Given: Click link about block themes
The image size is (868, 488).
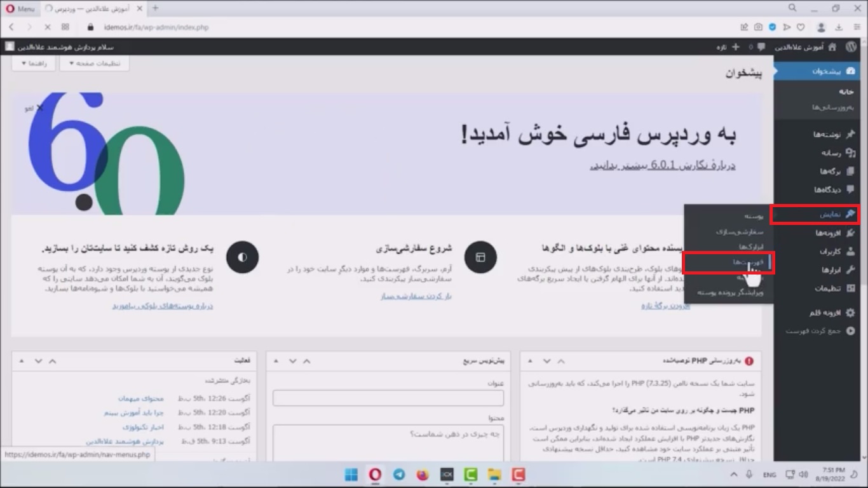Looking at the screenshot, I should coord(163,306).
